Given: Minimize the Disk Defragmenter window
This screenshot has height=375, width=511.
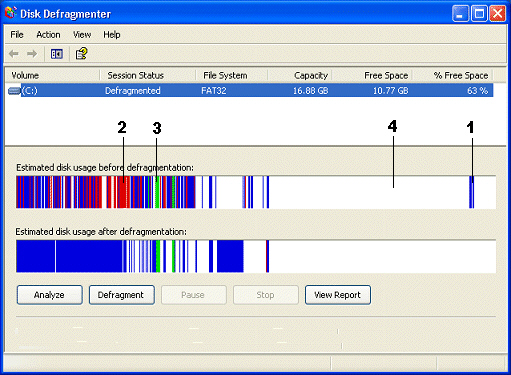Looking at the screenshot, I should (460, 14).
